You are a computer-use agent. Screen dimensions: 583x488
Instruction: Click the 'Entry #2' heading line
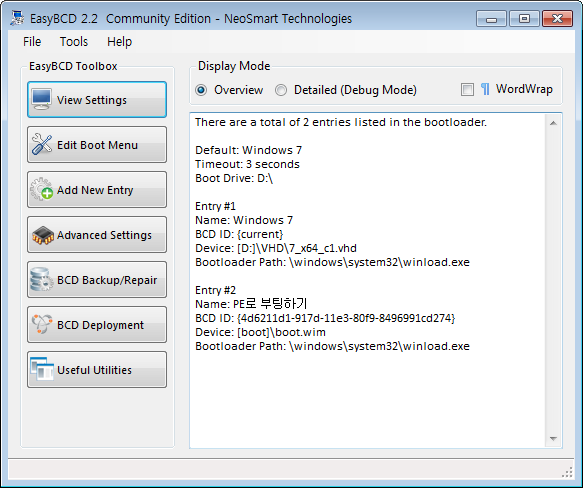click(215, 290)
